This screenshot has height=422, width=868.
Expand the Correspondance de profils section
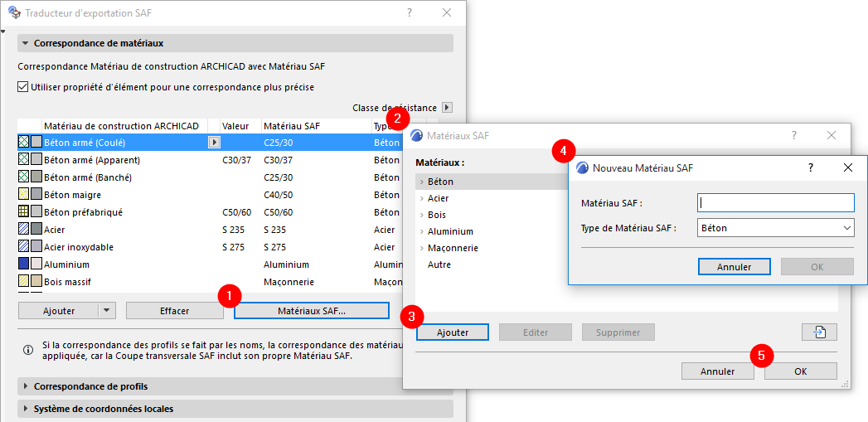point(26,386)
